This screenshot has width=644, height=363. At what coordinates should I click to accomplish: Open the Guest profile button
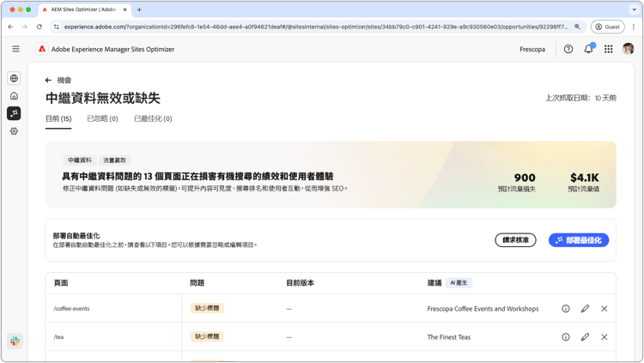[607, 27]
